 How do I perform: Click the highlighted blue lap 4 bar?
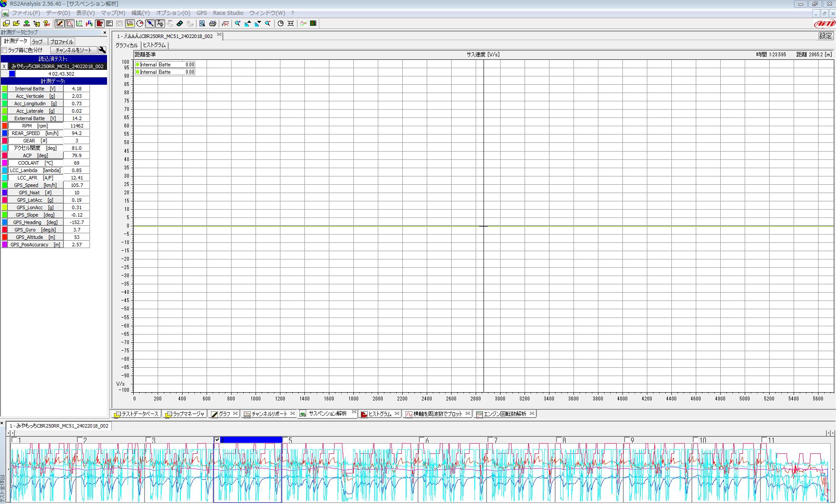(x=251, y=440)
